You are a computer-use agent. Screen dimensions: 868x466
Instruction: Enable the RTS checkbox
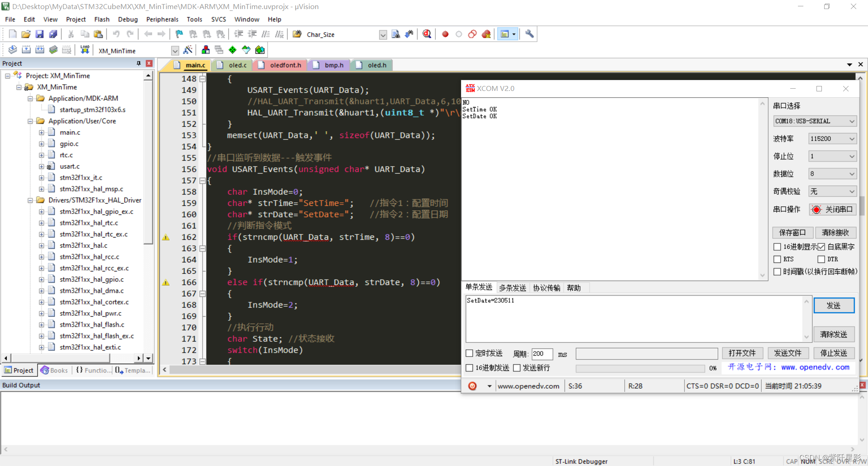(777, 259)
